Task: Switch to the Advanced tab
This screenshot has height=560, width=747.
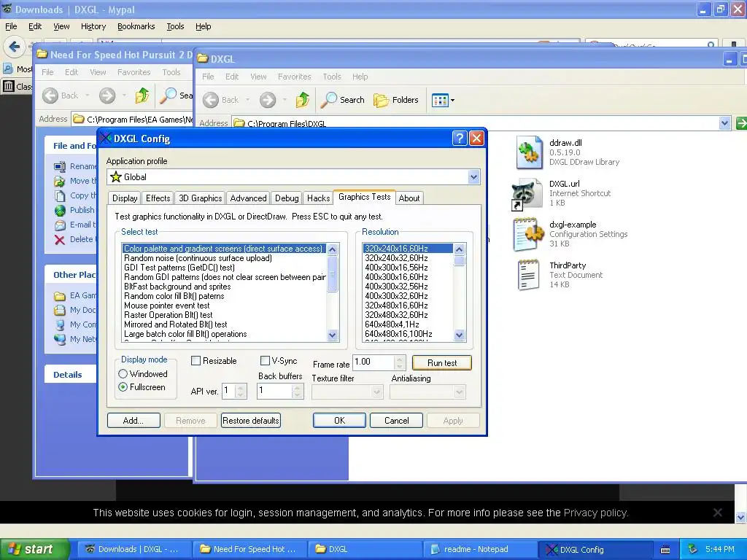Action: (x=248, y=198)
